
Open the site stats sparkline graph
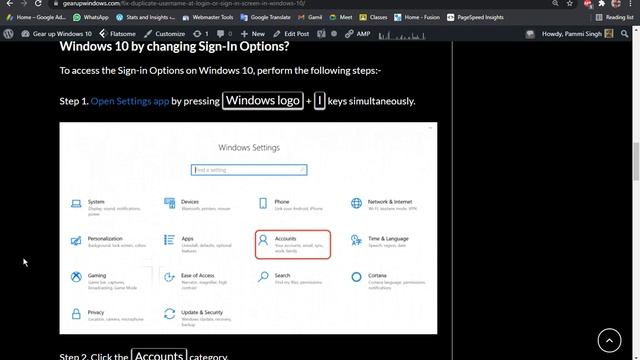click(x=402, y=35)
